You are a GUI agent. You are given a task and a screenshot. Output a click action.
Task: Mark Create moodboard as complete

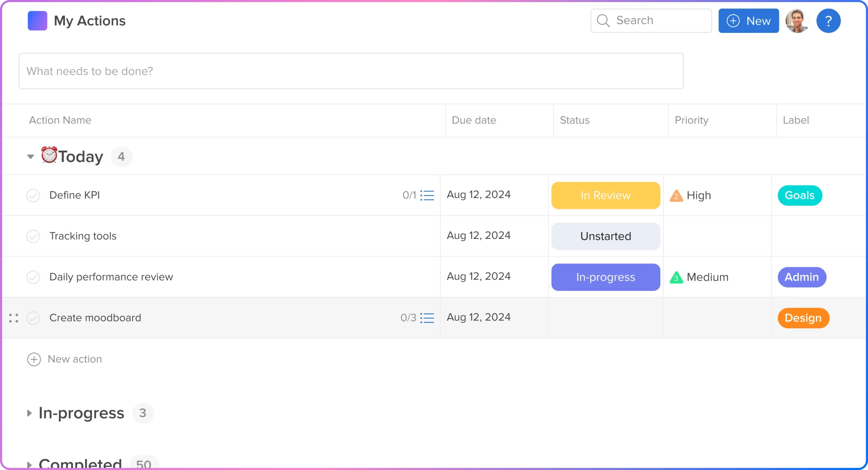tap(33, 318)
